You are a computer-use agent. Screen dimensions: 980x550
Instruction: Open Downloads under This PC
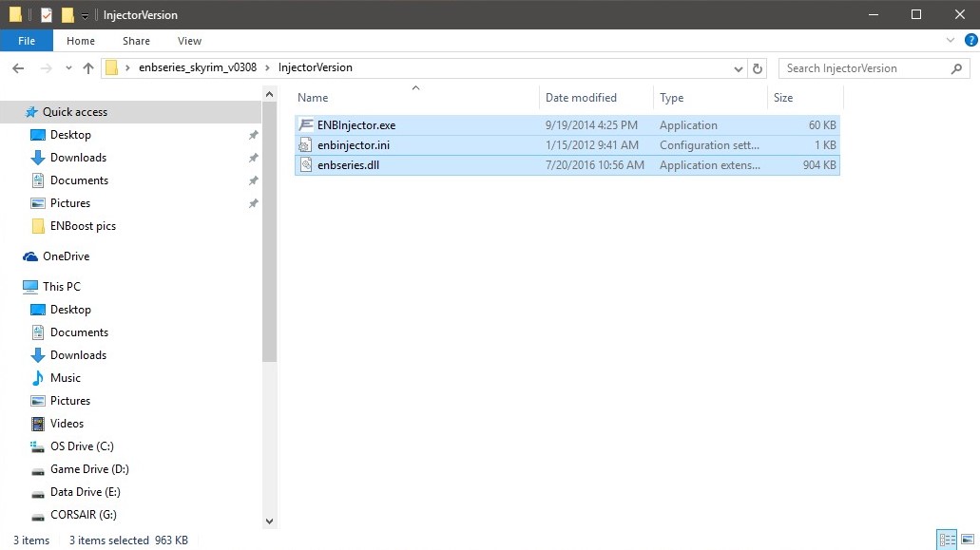click(x=78, y=355)
